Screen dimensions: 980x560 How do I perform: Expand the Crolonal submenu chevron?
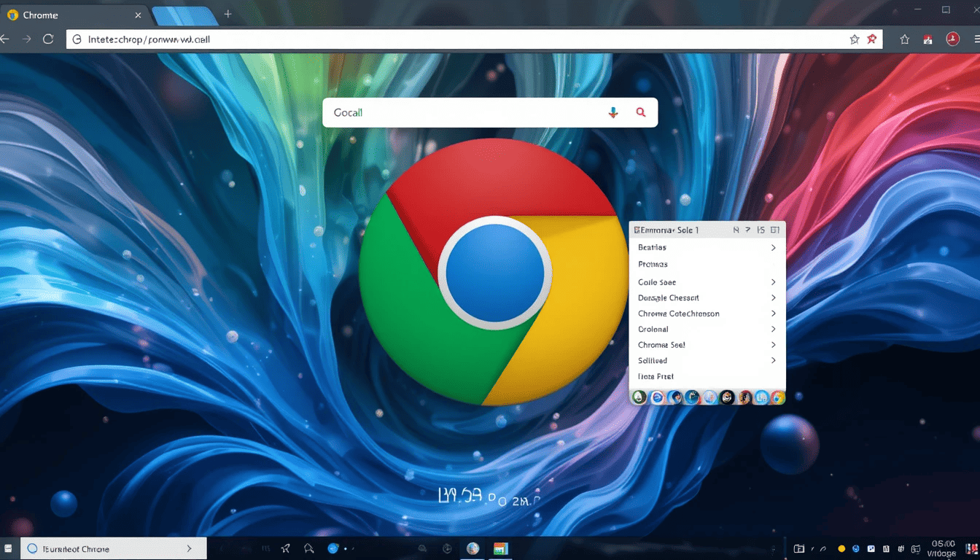[x=773, y=329]
